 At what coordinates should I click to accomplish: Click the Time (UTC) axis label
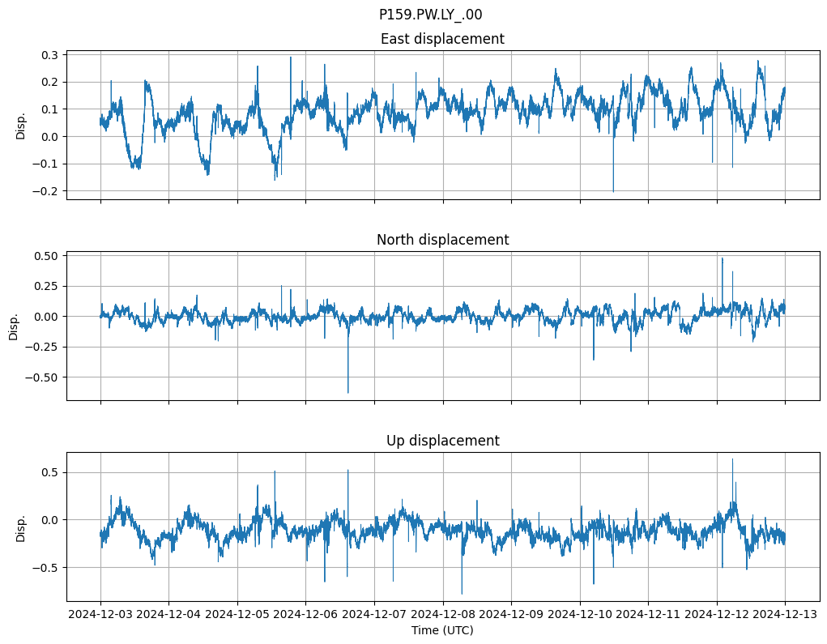click(442, 630)
